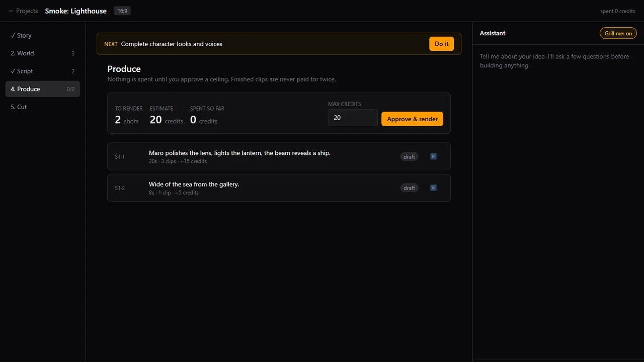Go back to Projects
The width and height of the screenshot is (644, 362).
tap(23, 11)
